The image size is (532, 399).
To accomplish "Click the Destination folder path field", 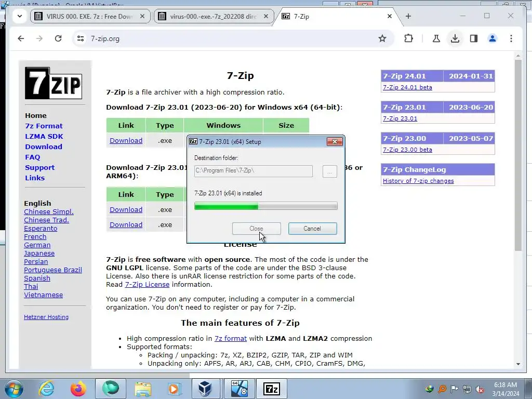I will (253, 171).
